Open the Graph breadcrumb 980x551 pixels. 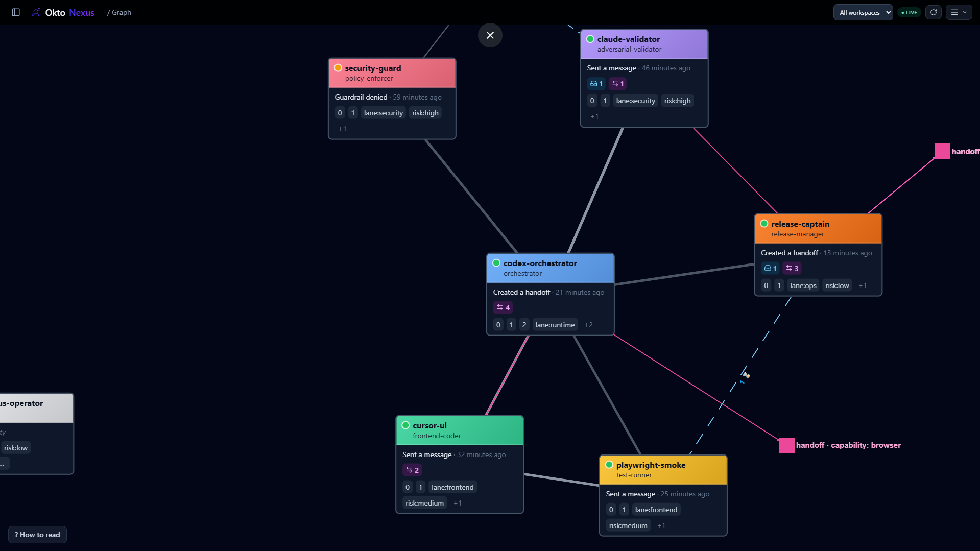pos(122,12)
